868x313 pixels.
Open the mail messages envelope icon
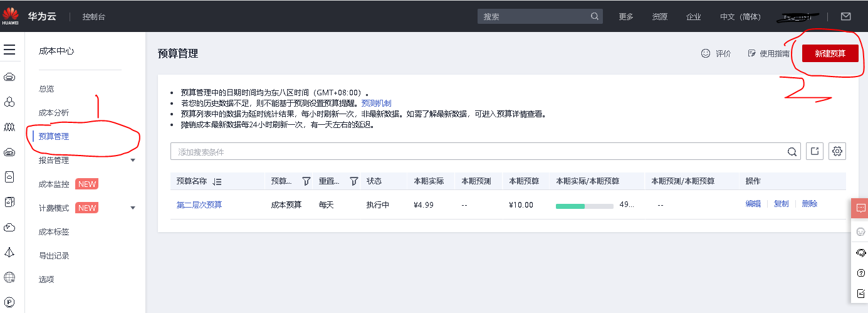[845, 16]
